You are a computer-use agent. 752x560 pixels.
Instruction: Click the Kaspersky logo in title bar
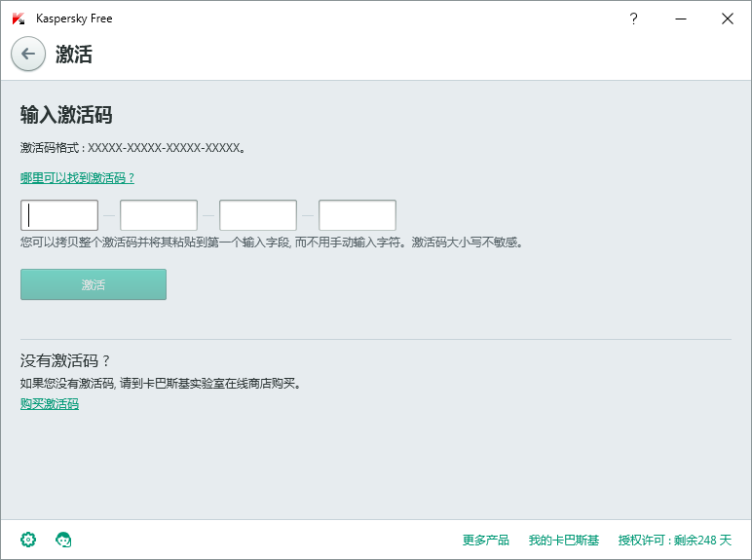(18, 19)
